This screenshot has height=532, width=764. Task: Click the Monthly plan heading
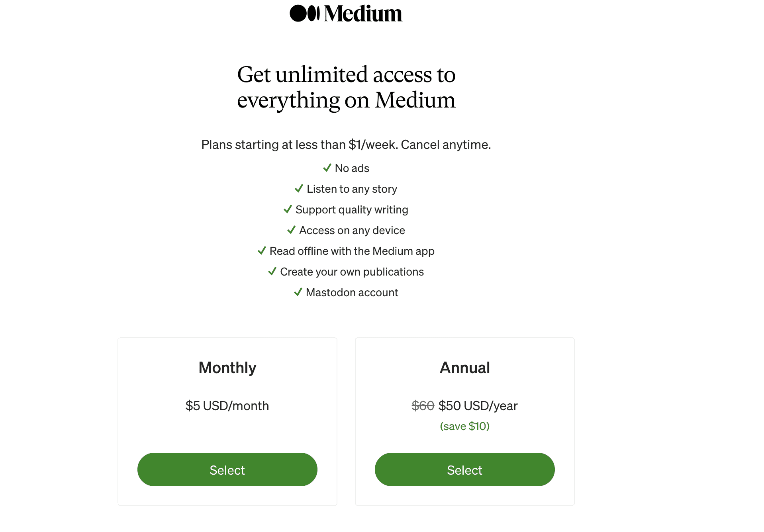[227, 368]
